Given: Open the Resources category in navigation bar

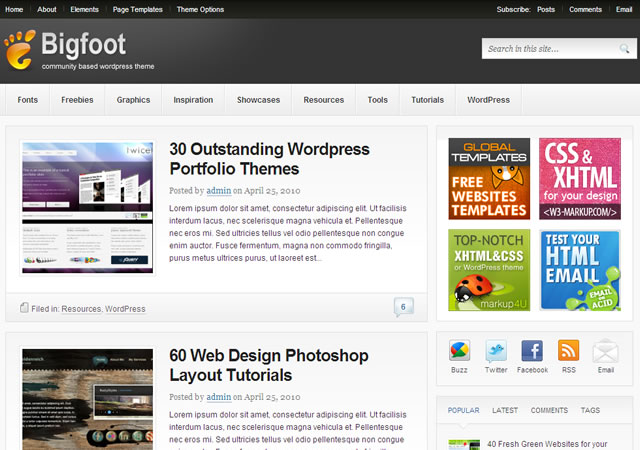Looking at the screenshot, I should [324, 100].
